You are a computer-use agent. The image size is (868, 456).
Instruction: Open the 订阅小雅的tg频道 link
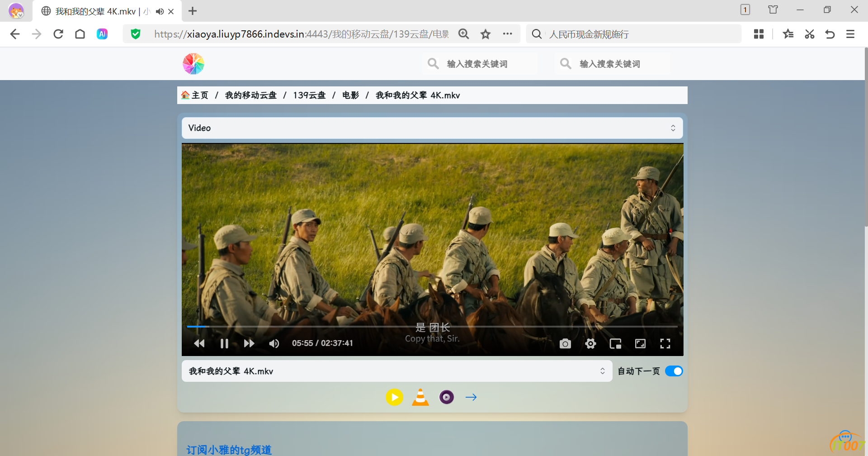pyautogui.click(x=229, y=450)
